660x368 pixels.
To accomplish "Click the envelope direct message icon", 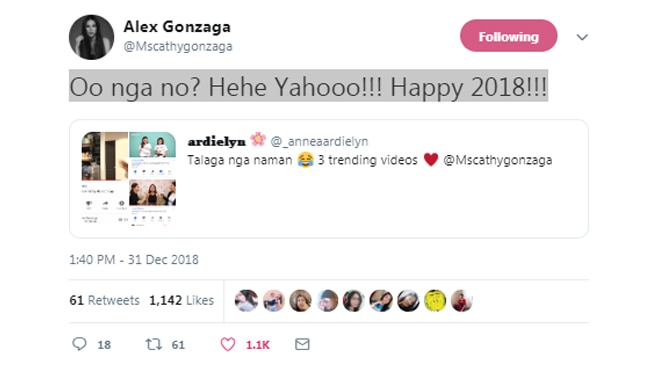I will click(302, 344).
